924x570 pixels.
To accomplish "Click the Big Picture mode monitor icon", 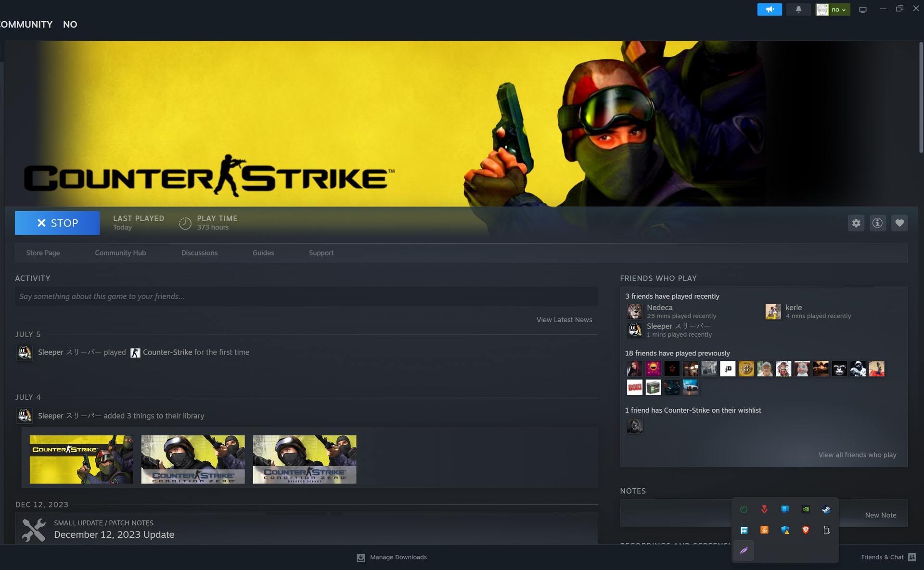I will pos(862,10).
